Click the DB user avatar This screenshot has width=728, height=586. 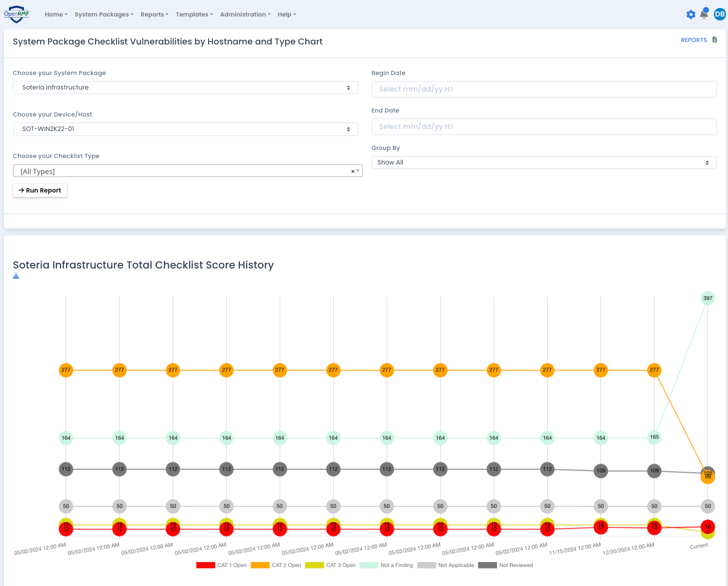(x=719, y=14)
